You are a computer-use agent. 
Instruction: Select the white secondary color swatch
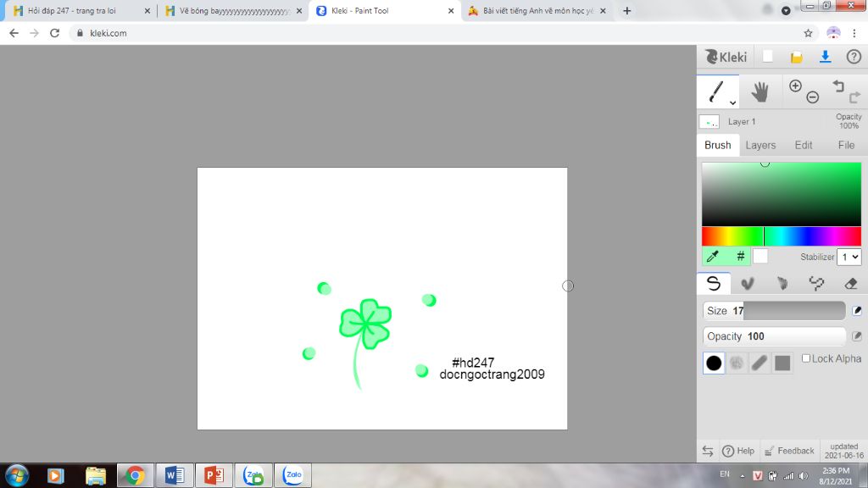[x=760, y=256]
